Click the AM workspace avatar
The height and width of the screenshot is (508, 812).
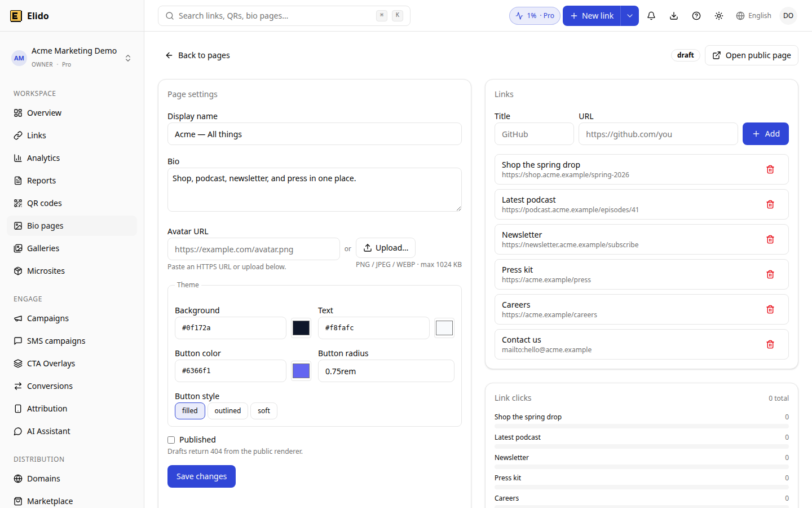[19, 58]
